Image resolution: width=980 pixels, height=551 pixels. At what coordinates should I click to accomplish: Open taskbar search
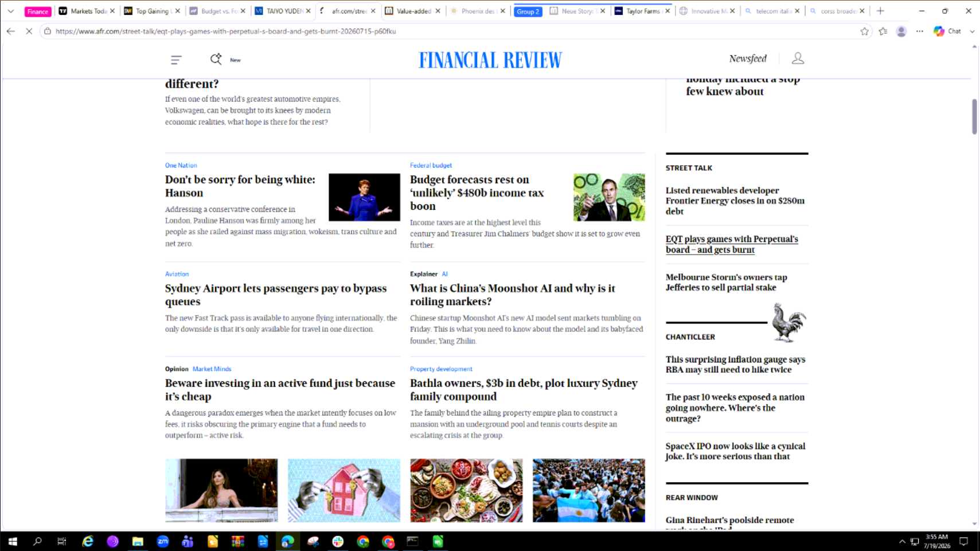coord(37,541)
